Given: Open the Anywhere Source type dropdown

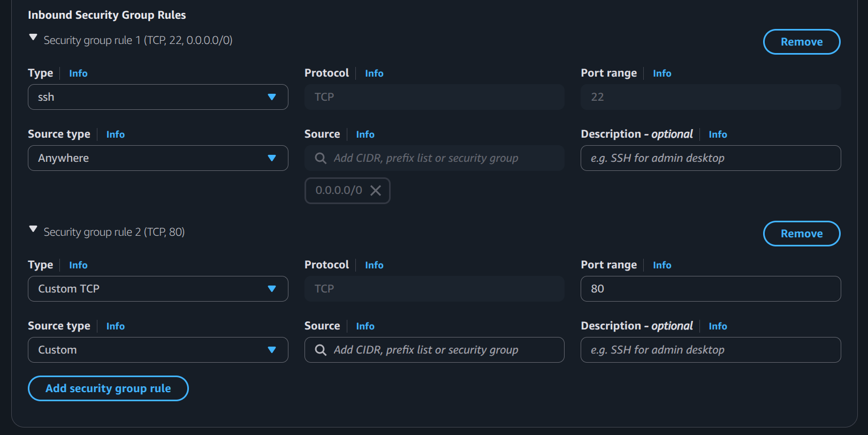Looking at the screenshot, I should click(x=157, y=158).
